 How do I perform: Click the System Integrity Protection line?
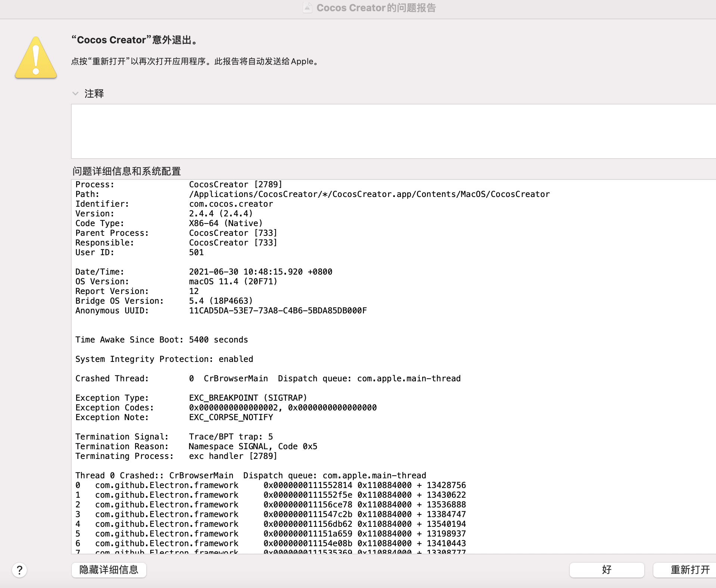(x=164, y=359)
